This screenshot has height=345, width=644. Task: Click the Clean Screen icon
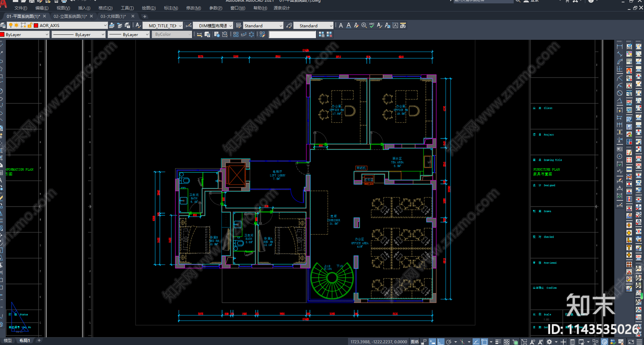point(631,341)
